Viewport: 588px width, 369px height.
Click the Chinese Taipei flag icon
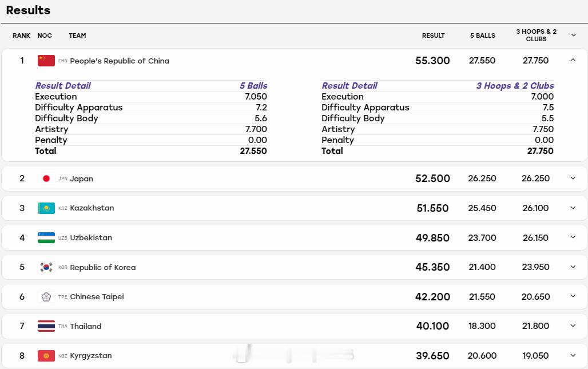[x=46, y=296]
